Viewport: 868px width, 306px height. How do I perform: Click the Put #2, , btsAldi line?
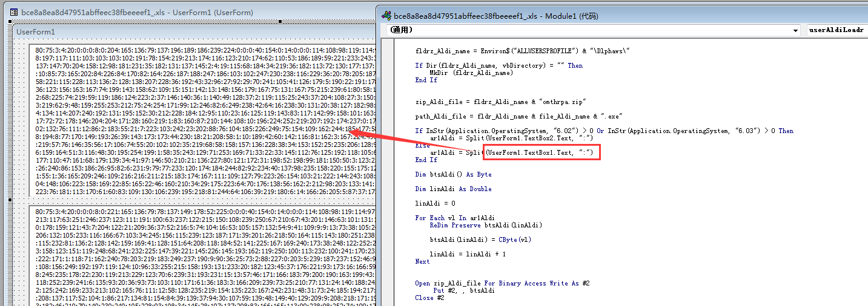[464, 290]
